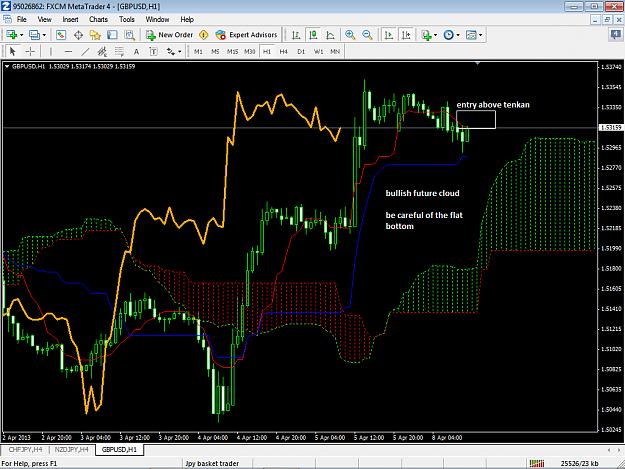Toggle Expert Advisors auto-trading
The height and width of the screenshot is (469, 625).
click(x=246, y=35)
